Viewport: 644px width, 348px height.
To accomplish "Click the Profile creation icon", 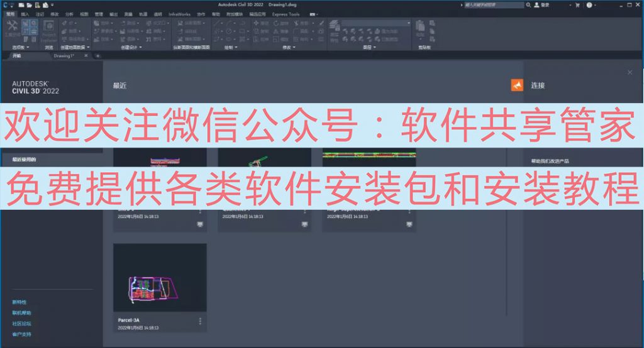I will [123, 31].
